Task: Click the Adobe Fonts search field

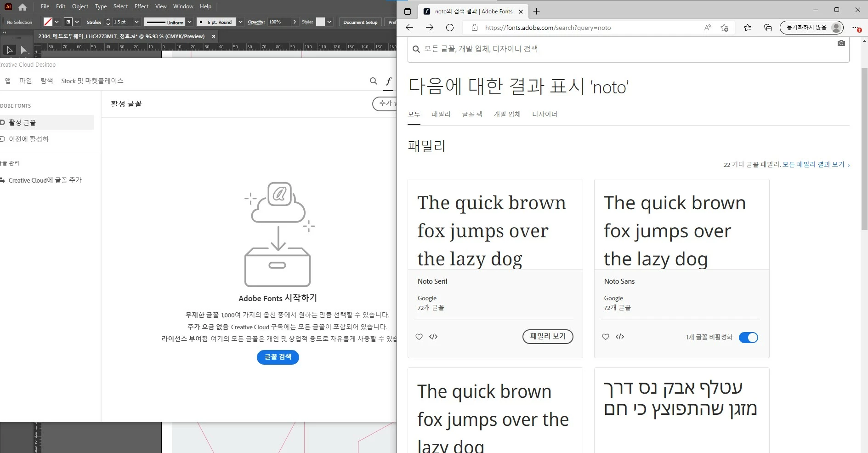Action: [628, 49]
